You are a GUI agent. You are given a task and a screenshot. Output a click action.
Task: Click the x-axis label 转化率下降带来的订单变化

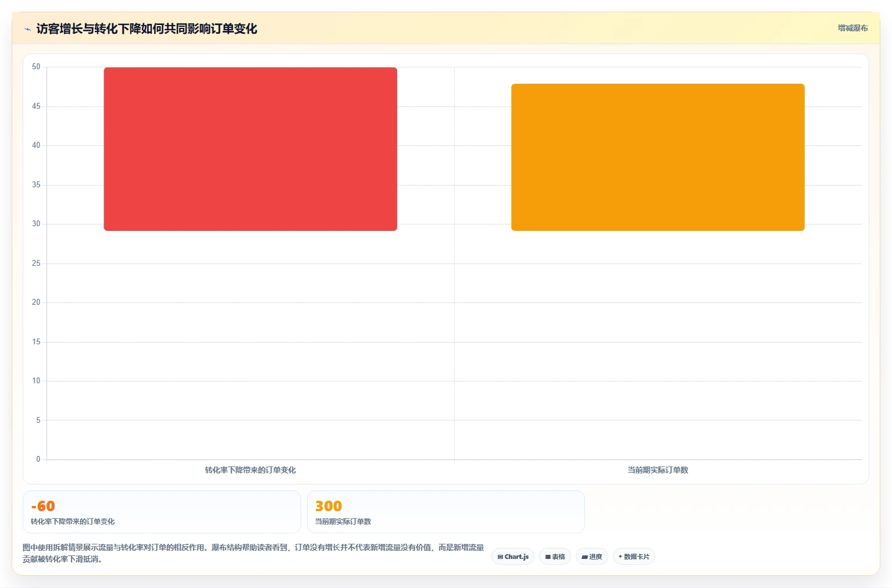coord(251,470)
